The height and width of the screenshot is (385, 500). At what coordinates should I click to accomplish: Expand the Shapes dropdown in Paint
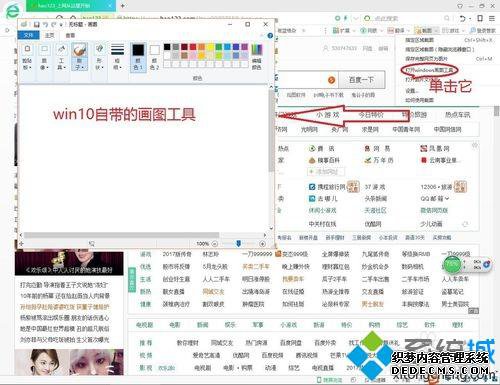pyautogui.click(x=99, y=57)
